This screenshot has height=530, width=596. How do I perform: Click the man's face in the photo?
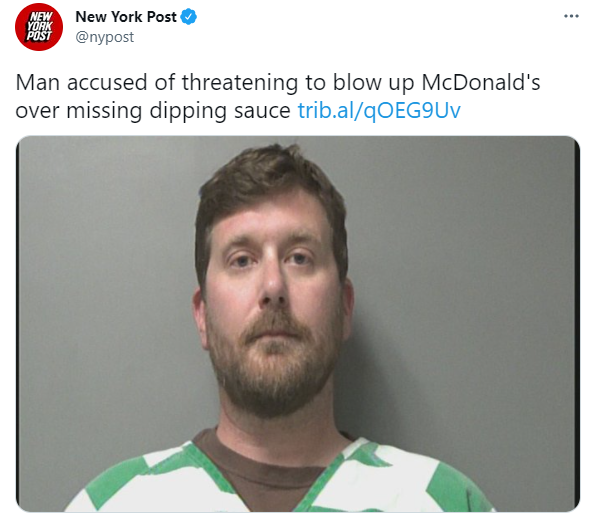pos(273,293)
